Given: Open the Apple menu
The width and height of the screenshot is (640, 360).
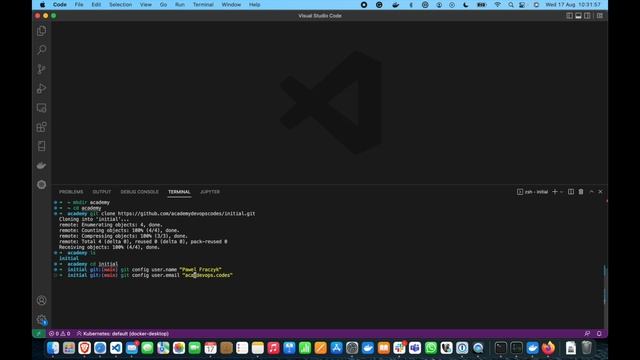Looking at the screenshot, I should point(42,4).
